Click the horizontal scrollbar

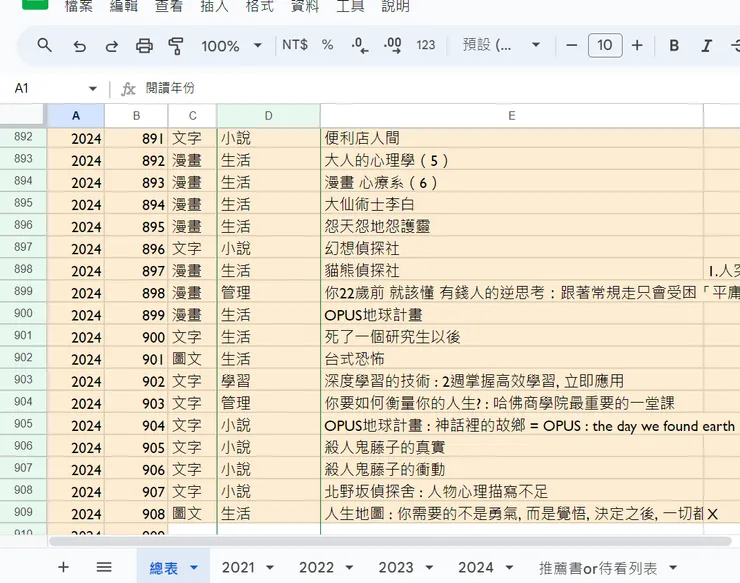[x=390, y=541]
